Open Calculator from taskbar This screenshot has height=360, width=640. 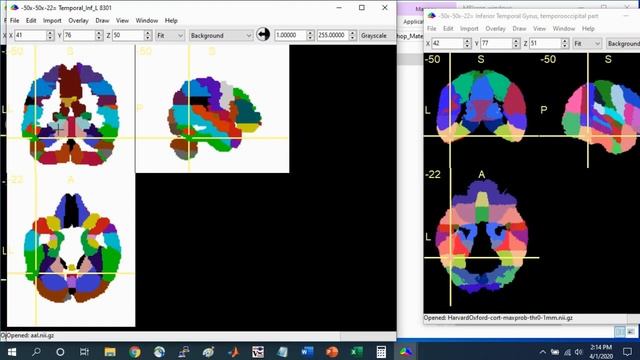tap(381, 351)
